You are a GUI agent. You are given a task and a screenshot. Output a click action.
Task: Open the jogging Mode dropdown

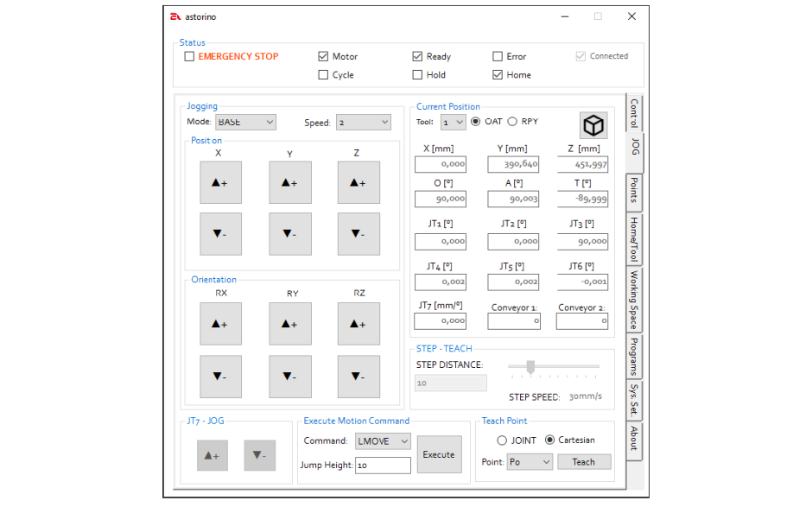[245, 123]
